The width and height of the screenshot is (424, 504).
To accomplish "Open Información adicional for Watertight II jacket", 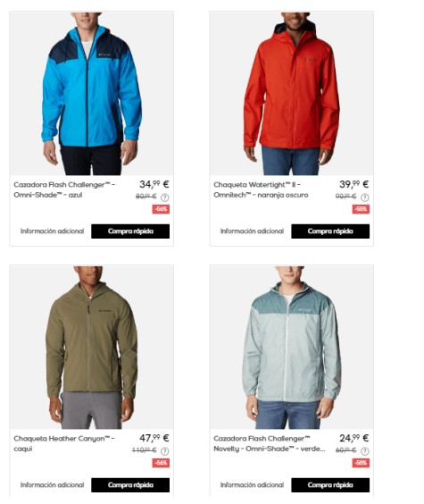I will (252, 231).
